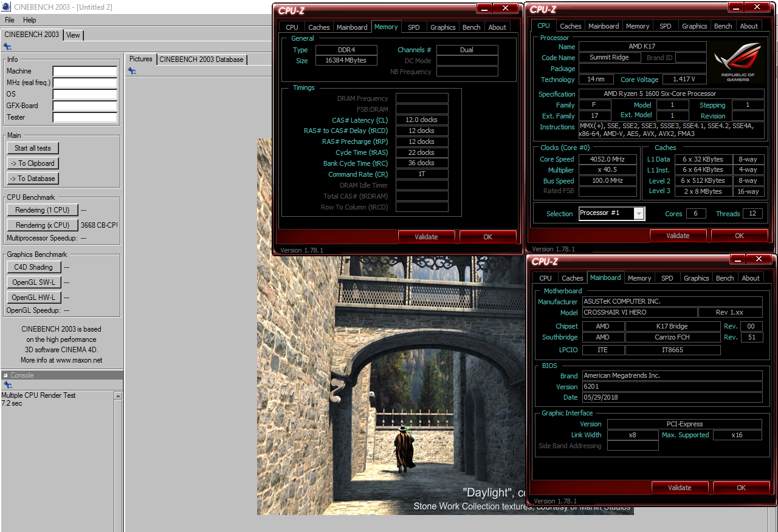
Task: Click OK in CPU-Z CPU window
Action: [x=739, y=236]
